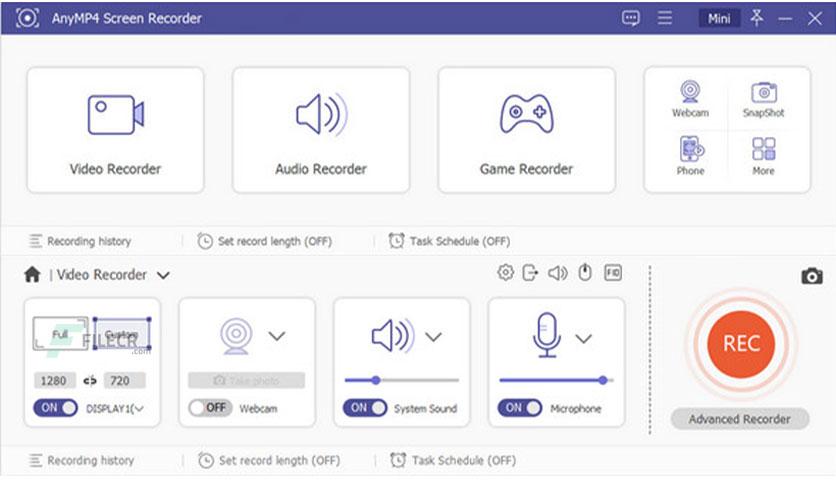Image resolution: width=836 pixels, height=484 pixels.
Task: Toggle the DISPLAY1 switch off
Action: point(55,408)
